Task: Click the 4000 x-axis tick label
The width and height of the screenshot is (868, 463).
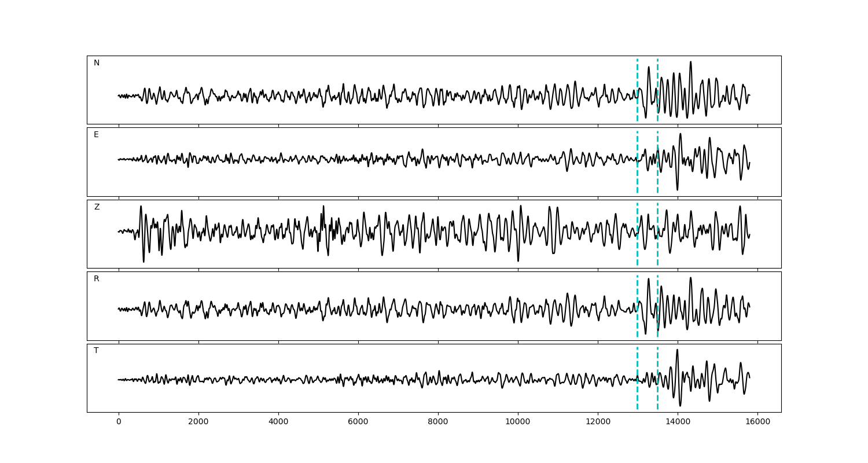Action: coord(278,422)
